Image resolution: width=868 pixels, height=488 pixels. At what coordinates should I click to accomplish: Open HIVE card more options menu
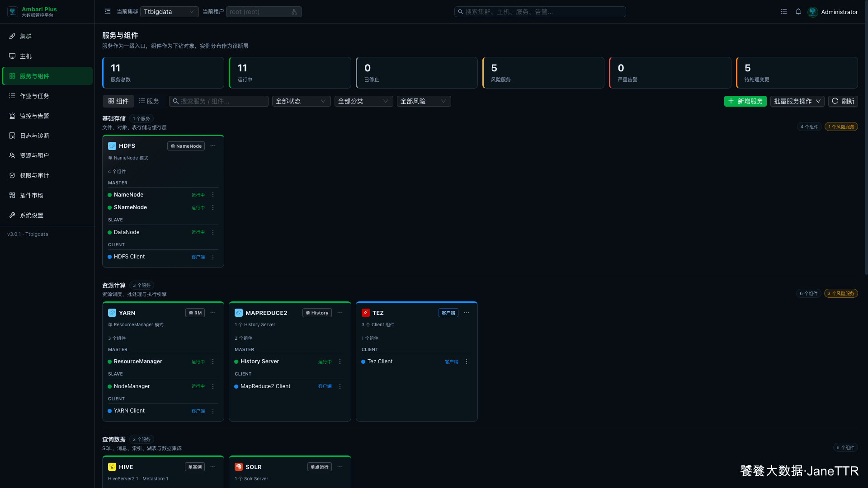(213, 467)
